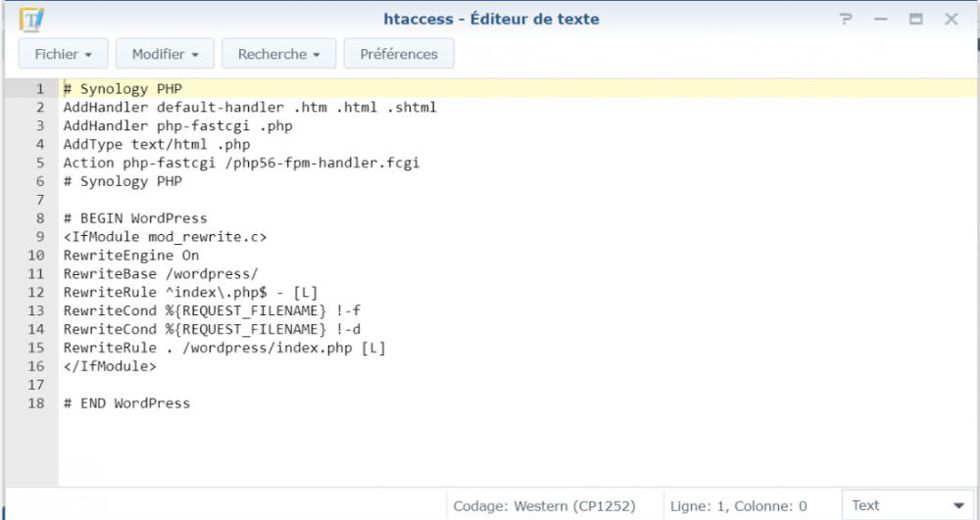Open the Recherche dropdown menu
980x520 pixels.
point(278,54)
